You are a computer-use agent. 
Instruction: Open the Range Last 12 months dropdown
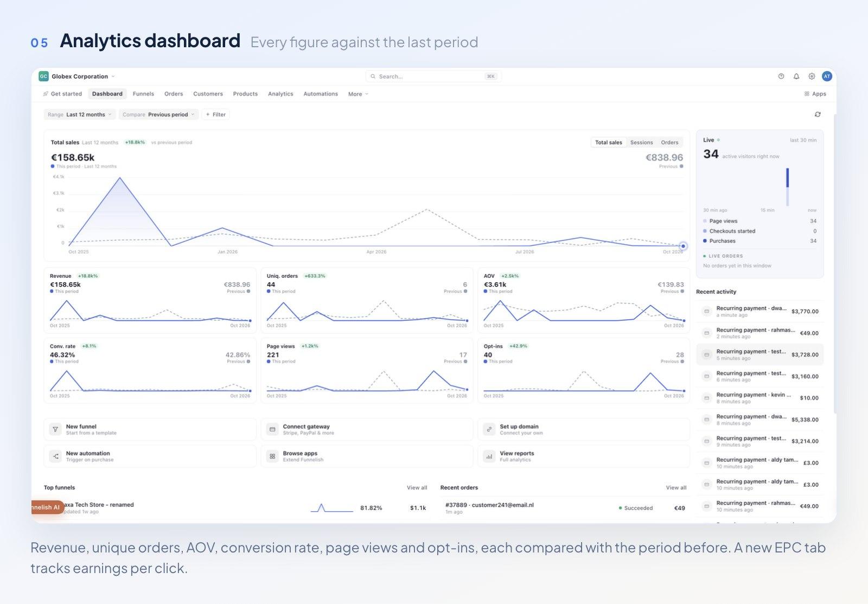[79, 115]
